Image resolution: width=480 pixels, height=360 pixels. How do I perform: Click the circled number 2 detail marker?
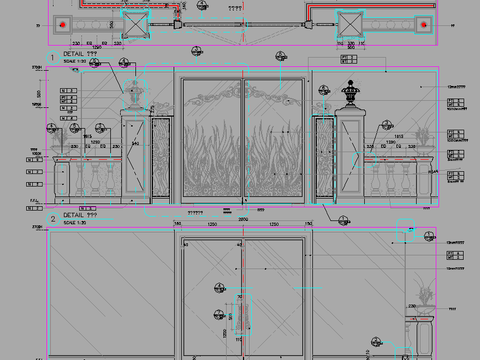pos(53,219)
